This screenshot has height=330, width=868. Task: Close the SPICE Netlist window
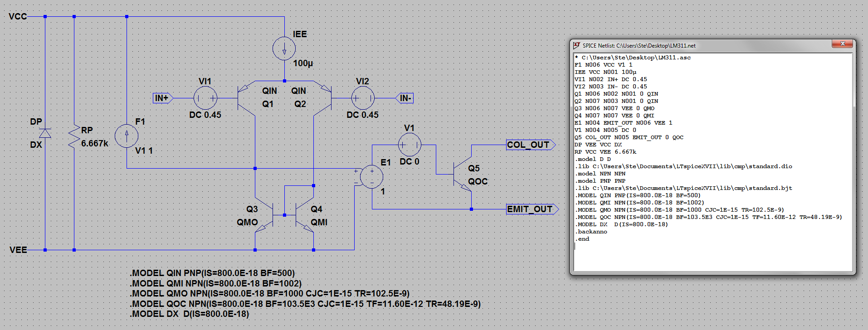pyautogui.click(x=843, y=44)
